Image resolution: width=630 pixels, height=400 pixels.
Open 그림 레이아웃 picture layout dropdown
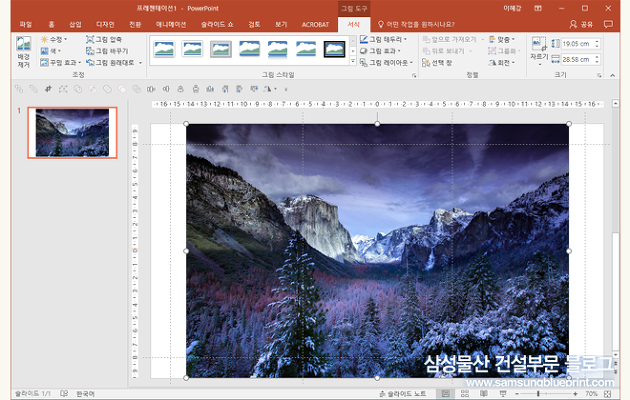click(386, 63)
